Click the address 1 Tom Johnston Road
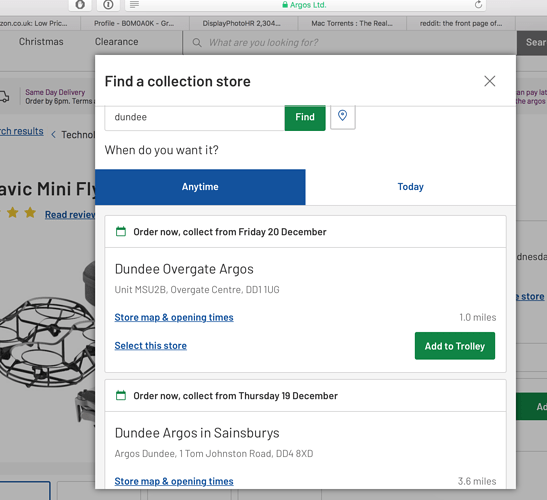 click(x=214, y=454)
